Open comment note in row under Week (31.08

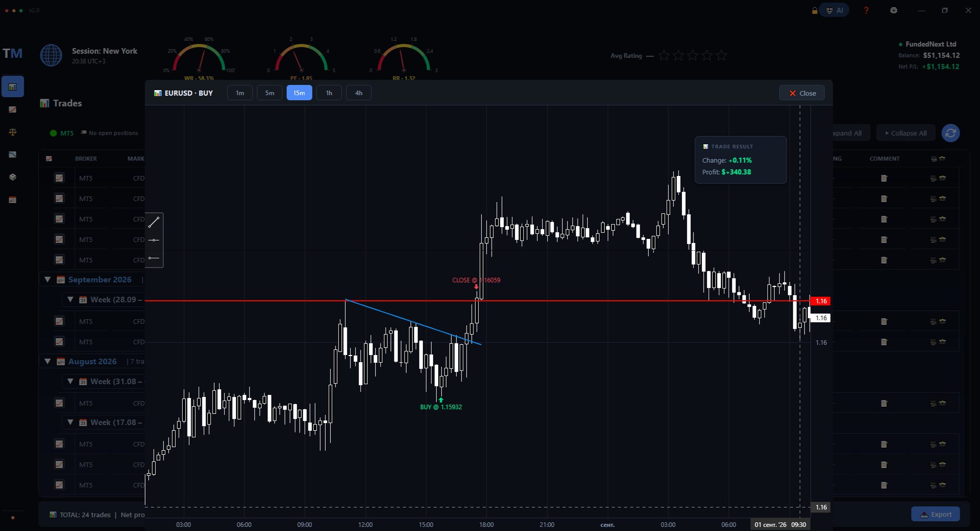click(884, 403)
